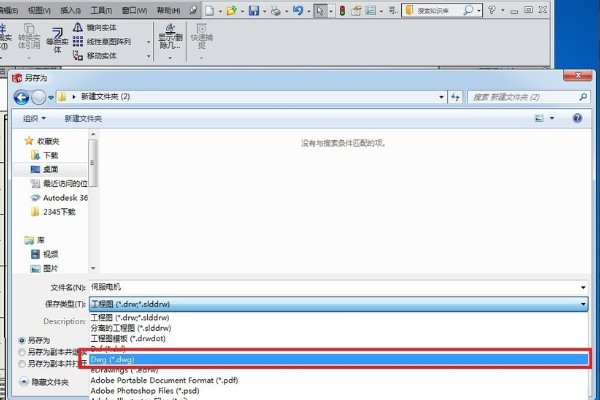Select the Move Entities (移动实体) tool
Image resolution: width=600 pixels, height=400 pixels.
95,56
